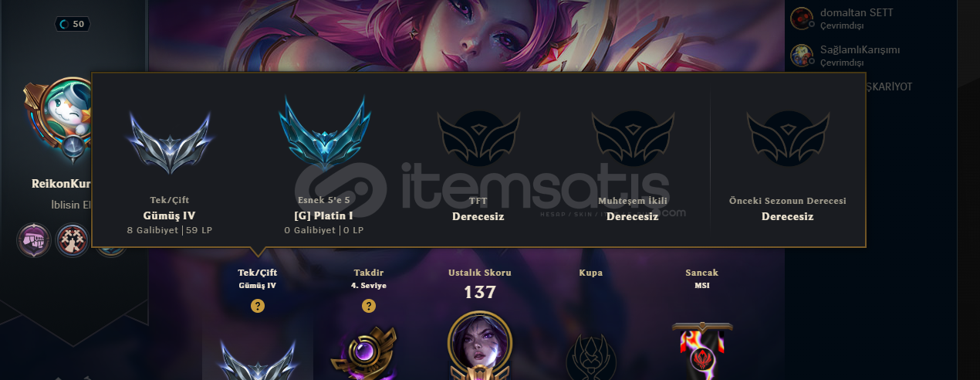Image resolution: width=980 pixels, height=380 pixels.
Task: Click the Ustalık Skoru 137 value
Action: 479,293
